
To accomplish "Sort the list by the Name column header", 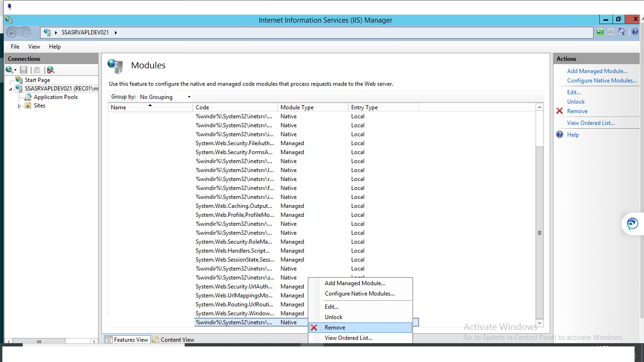I will [x=150, y=107].
